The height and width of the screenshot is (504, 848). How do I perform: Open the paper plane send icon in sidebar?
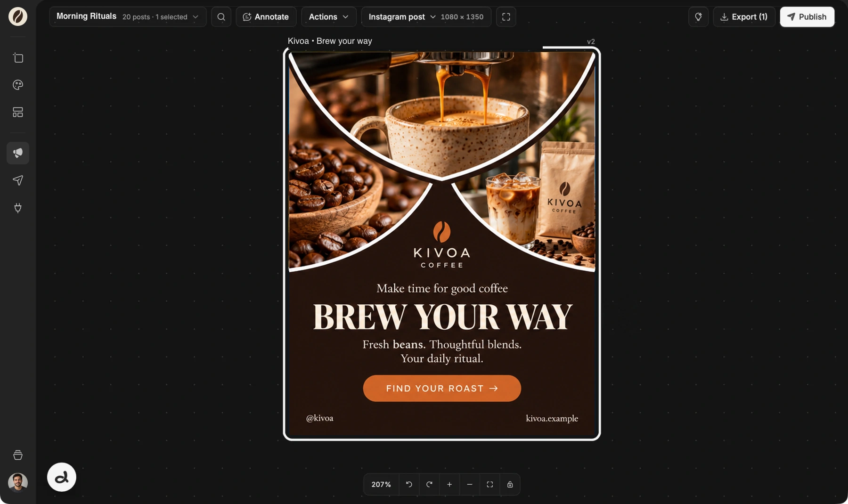point(18,180)
